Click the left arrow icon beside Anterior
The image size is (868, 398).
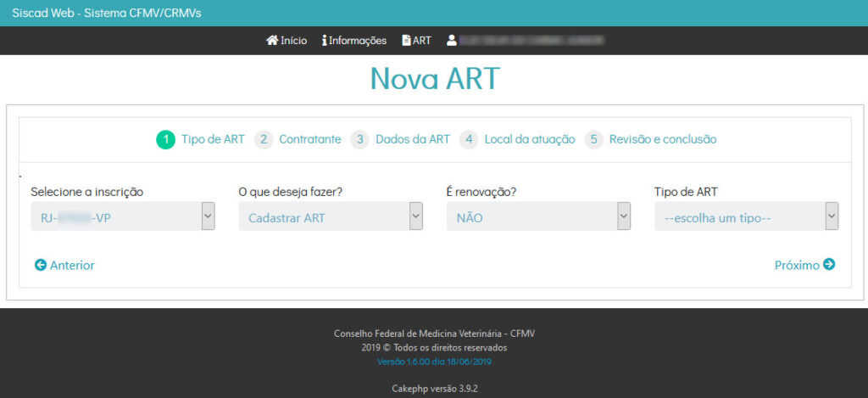coord(41,266)
